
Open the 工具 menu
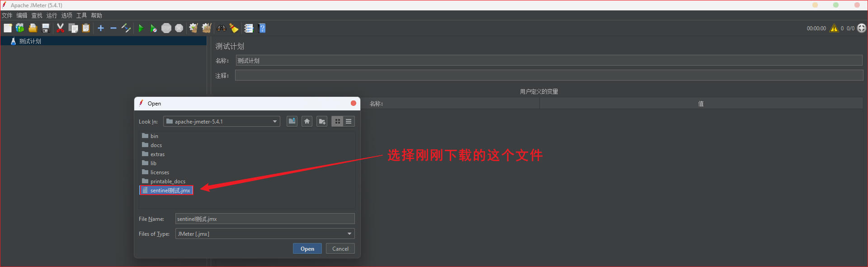81,15
